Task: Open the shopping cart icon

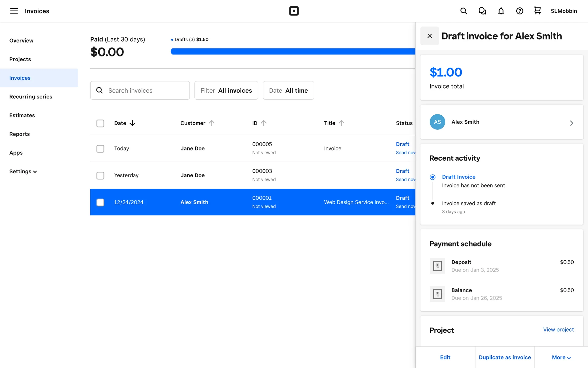Action: point(537,11)
